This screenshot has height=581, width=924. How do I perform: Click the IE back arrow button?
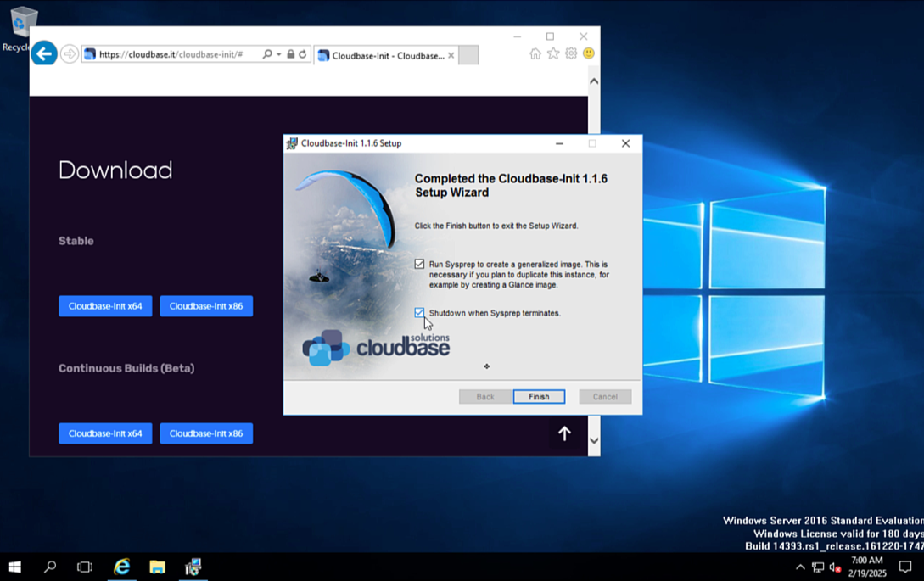44,53
